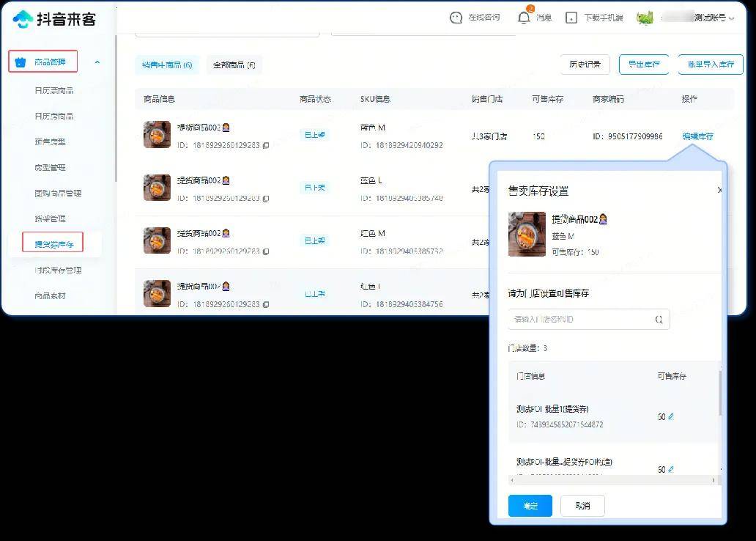Click the search magnifier in store search box
The width and height of the screenshot is (756, 541).
659,320
